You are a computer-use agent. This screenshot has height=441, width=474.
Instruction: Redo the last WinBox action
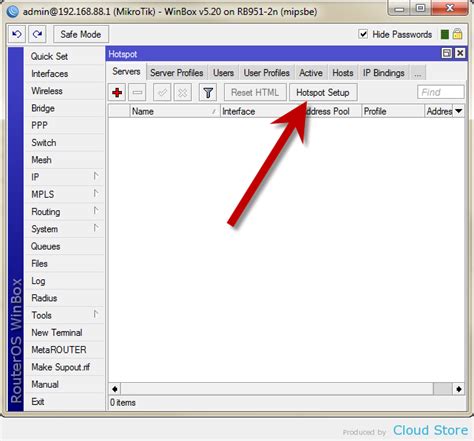[37, 34]
